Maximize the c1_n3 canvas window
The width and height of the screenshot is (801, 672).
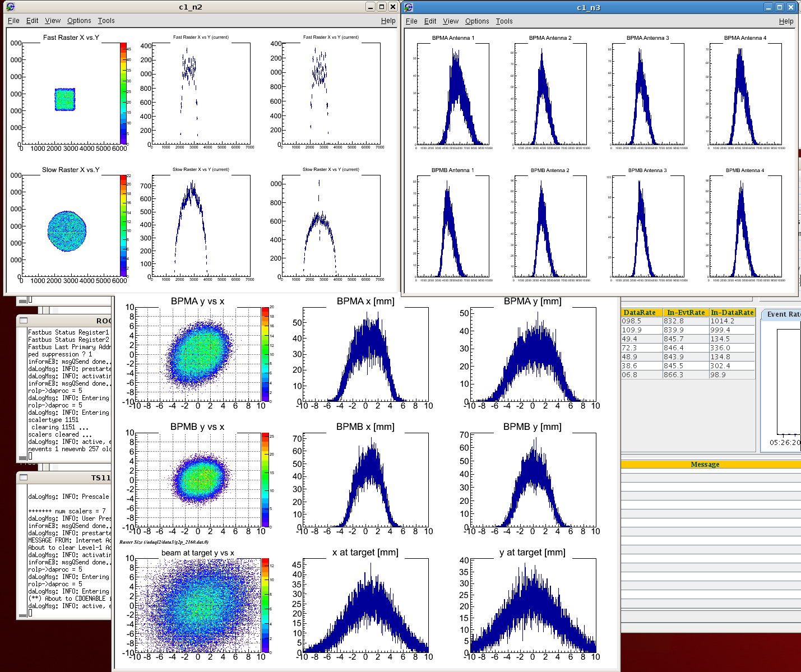pyautogui.click(x=780, y=7)
